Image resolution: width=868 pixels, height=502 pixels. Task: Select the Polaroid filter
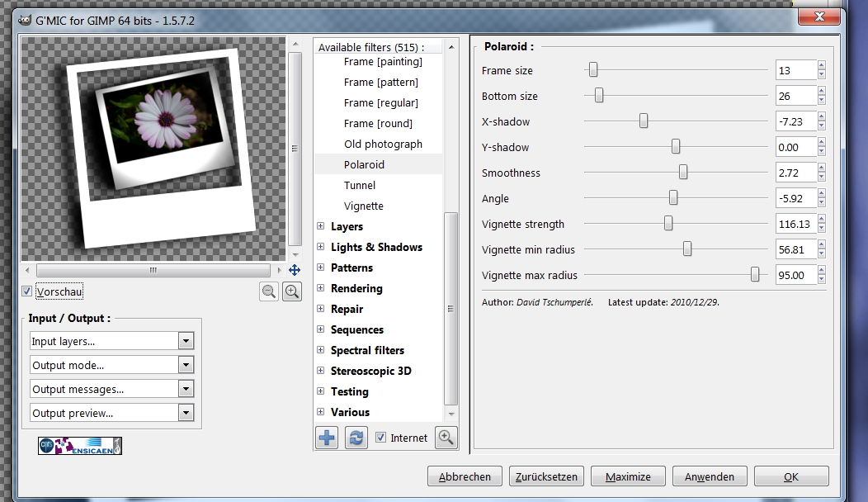point(364,164)
